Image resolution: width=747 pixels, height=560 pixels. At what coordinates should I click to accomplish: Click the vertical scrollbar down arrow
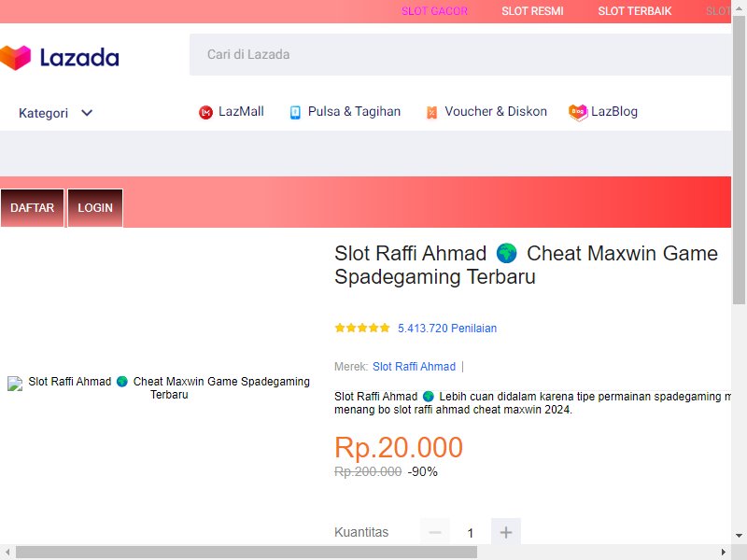coord(739,536)
